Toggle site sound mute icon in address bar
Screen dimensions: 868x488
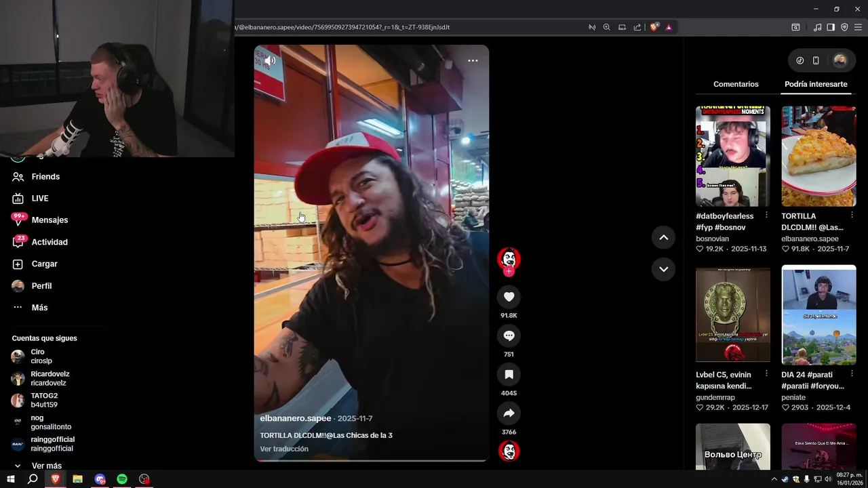592,27
